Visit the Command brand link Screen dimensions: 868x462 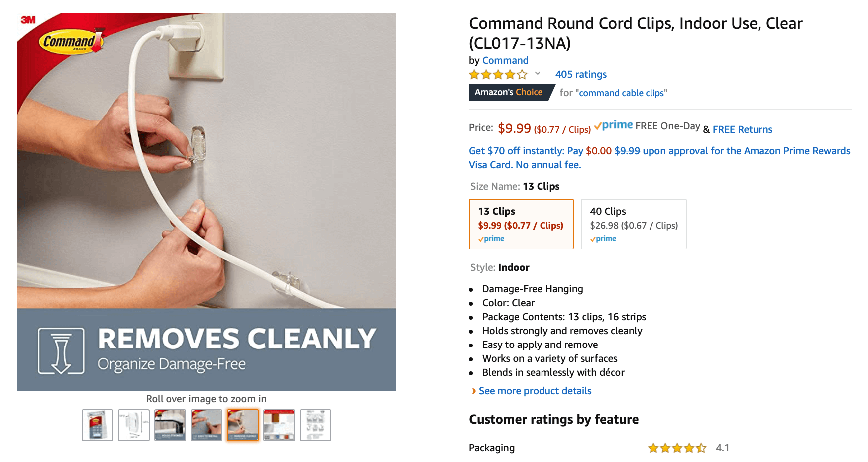505,60
